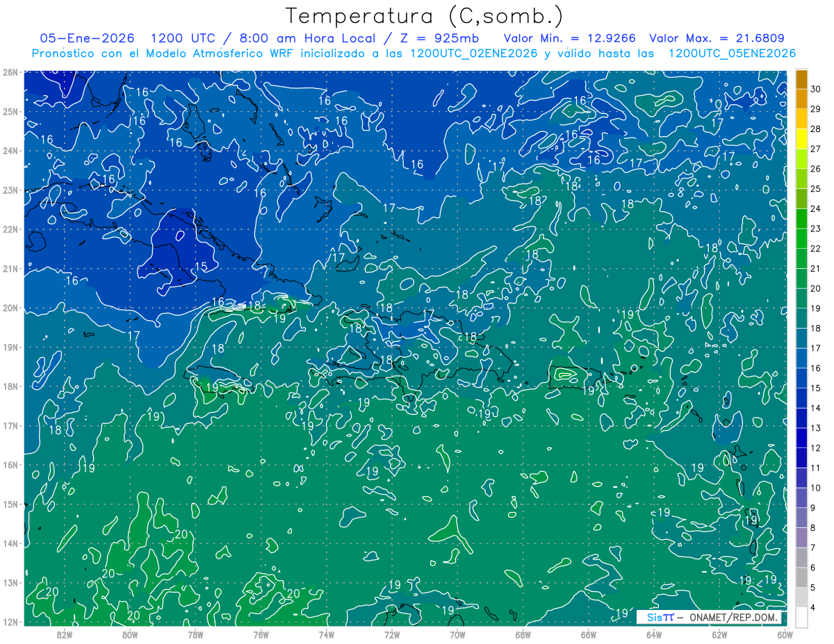The width and height of the screenshot is (834, 644).
Task: Click the 24N latitude axis label
Action: coord(10,151)
